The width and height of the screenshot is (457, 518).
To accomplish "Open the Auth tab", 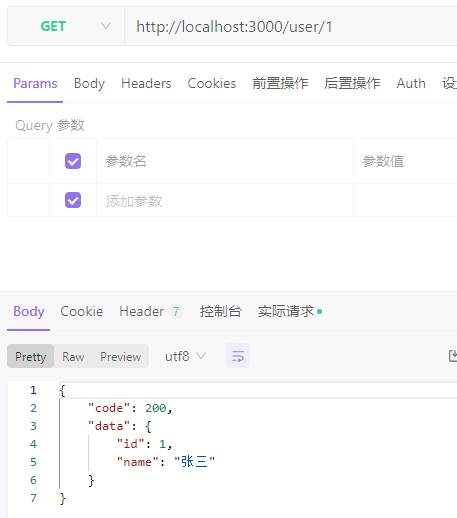I will (411, 83).
